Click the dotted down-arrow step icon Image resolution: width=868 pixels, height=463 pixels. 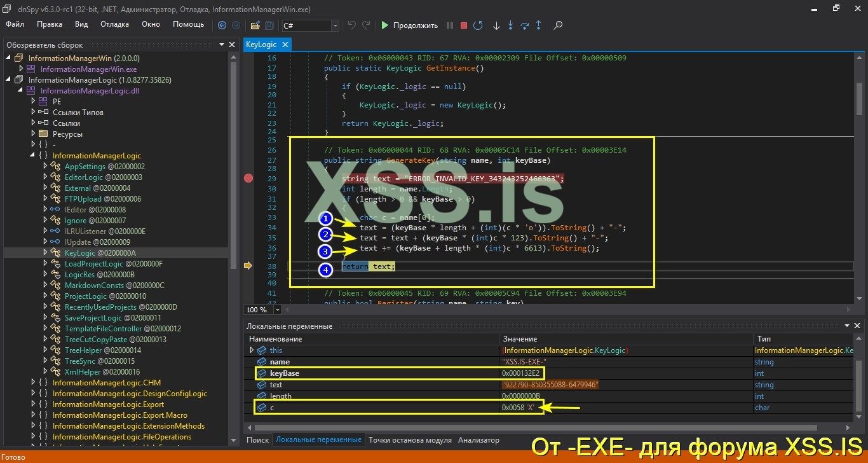click(x=510, y=25)
